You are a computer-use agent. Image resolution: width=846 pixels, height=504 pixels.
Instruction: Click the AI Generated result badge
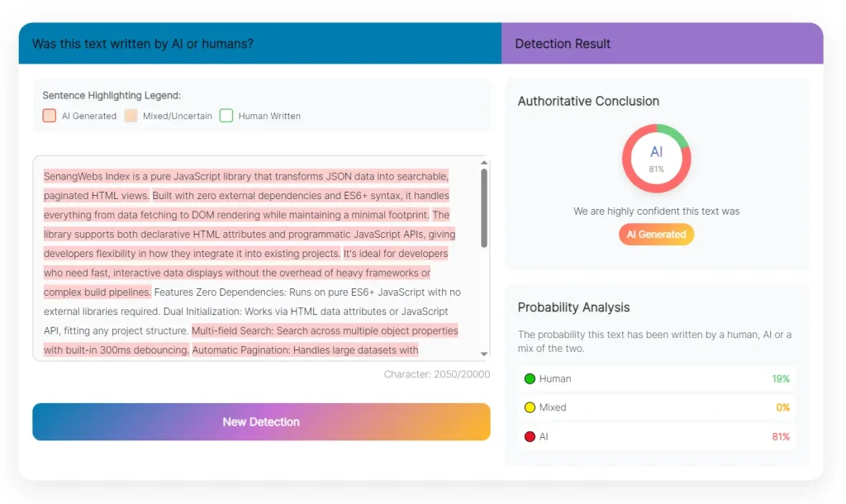[656, 235]
